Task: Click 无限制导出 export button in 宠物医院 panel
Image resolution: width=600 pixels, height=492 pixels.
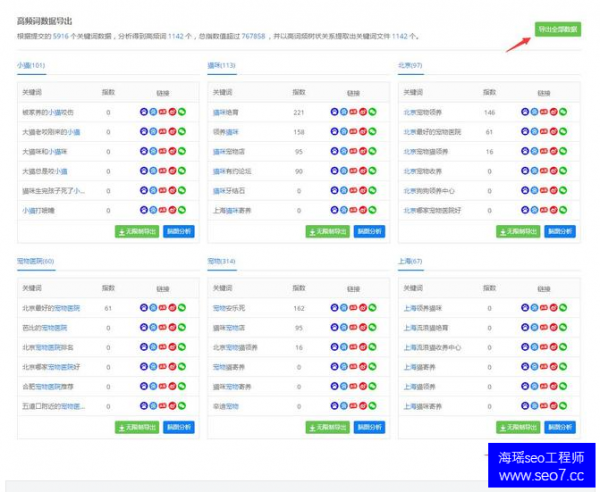Action: coord(137,427)
